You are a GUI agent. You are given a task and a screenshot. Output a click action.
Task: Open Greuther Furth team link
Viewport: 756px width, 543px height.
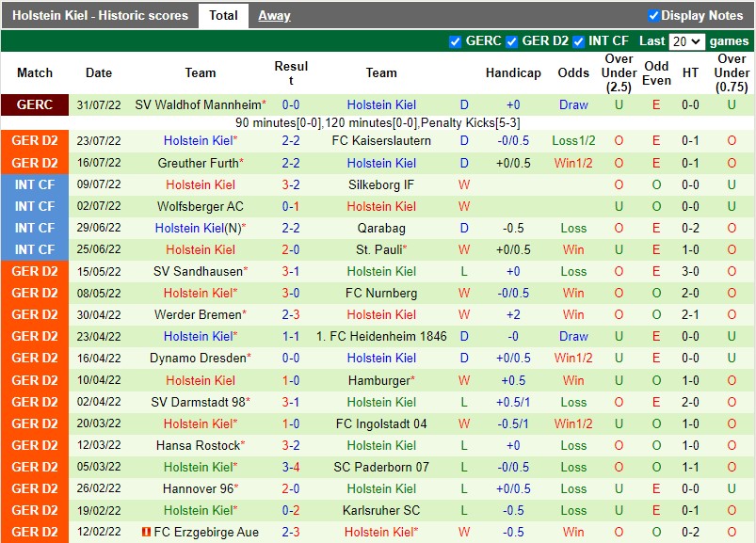pyautogui.click(x=198, y=163)
